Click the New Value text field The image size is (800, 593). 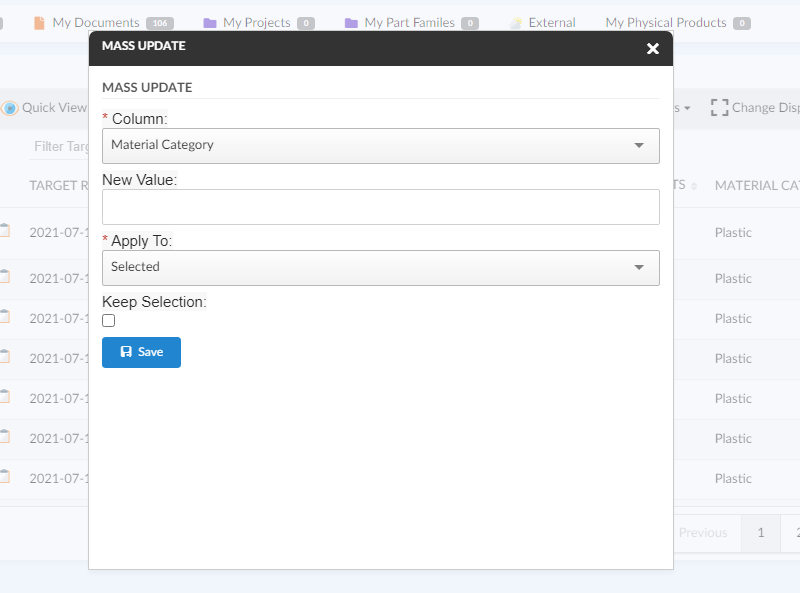point(380,207)
